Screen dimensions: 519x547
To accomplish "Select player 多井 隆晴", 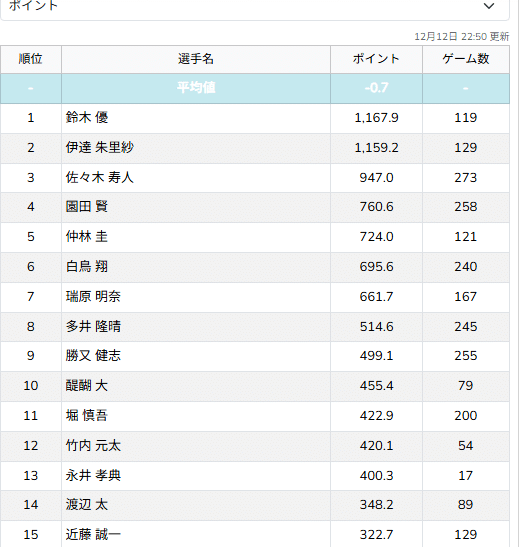I will coord(93,327).
